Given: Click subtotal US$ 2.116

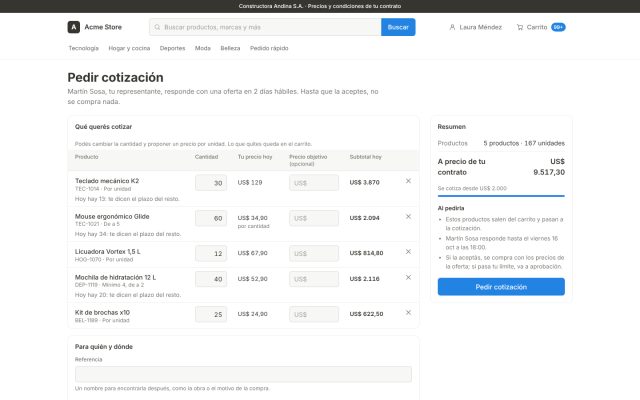Looking at the screenshot, I should [x=364, y=279].
